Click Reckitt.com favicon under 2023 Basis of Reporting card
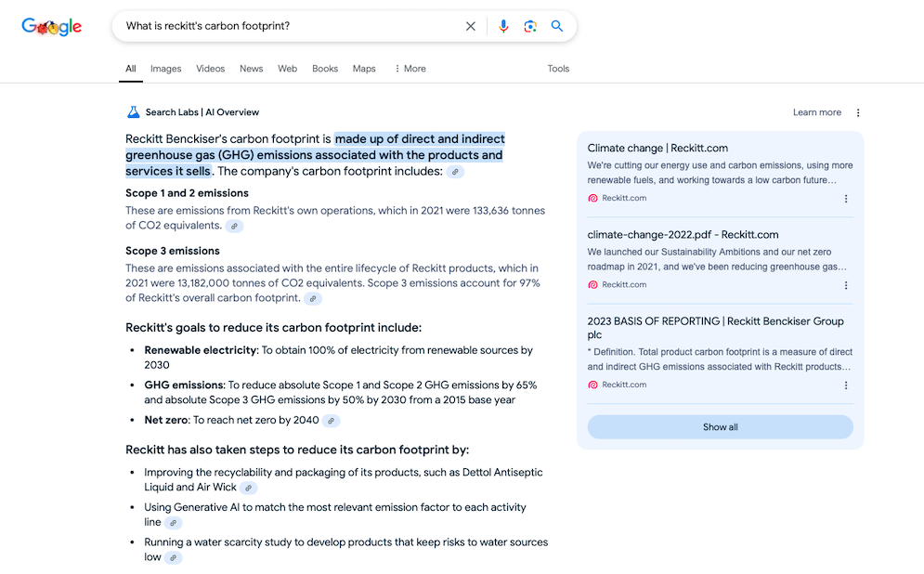 (592, 385)
